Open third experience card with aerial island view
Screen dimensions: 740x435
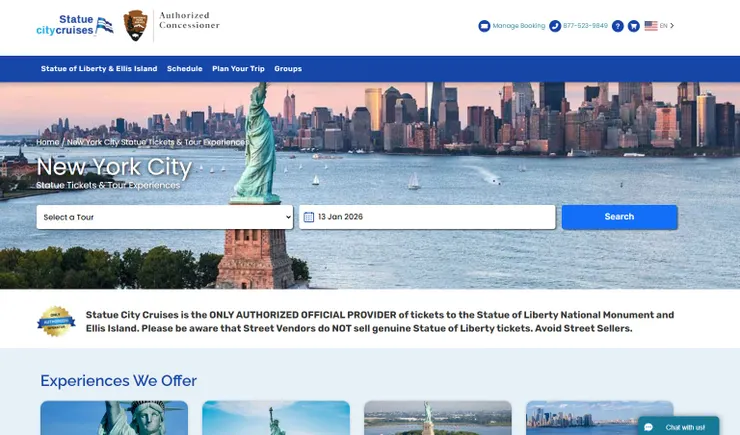click(x=438, y=418)
